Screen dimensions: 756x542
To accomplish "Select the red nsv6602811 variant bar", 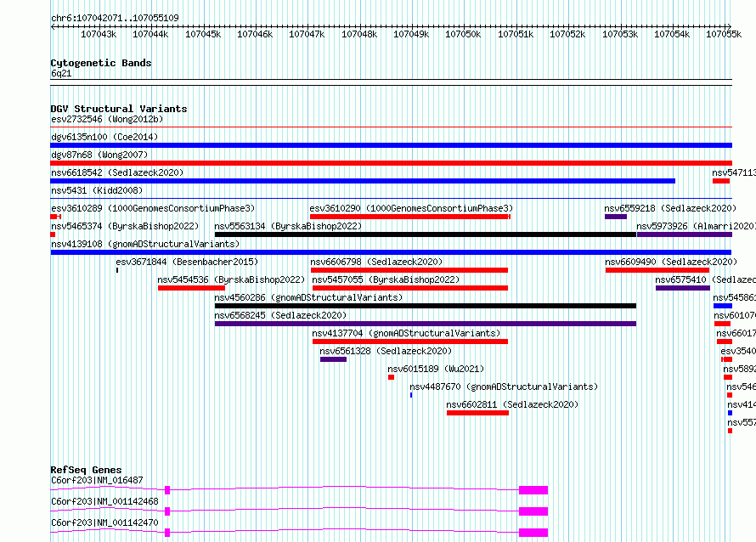I will click(x=477, y=413).
